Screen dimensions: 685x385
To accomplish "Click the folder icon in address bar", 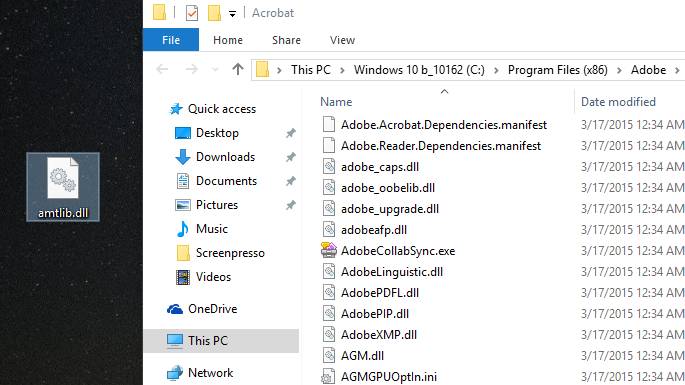I will tap(262, 69).
